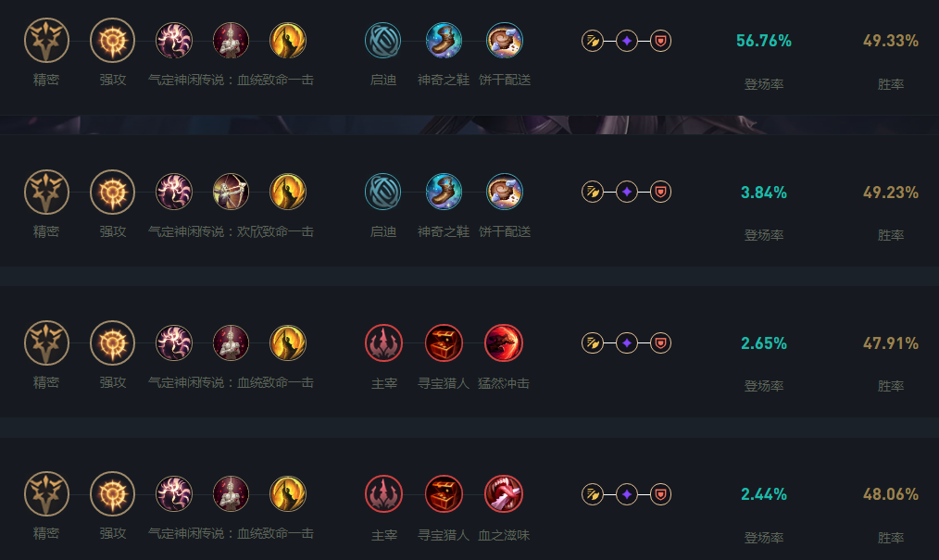The width and height of the screenshot is (939, 560).
Task: Click the 登场率 label under 2.44%
Action: pyautogui.click(x=764, y=538)
